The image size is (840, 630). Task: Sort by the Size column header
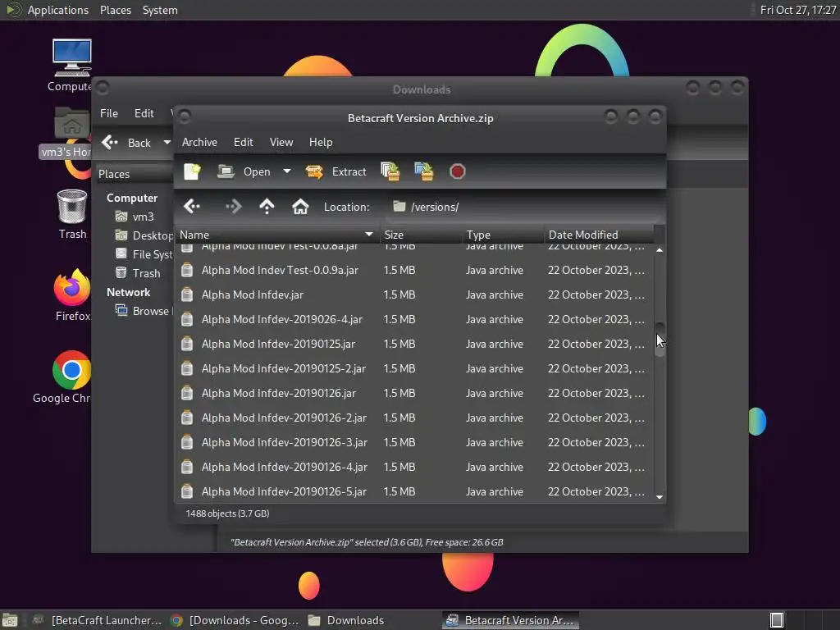point(421,235)
